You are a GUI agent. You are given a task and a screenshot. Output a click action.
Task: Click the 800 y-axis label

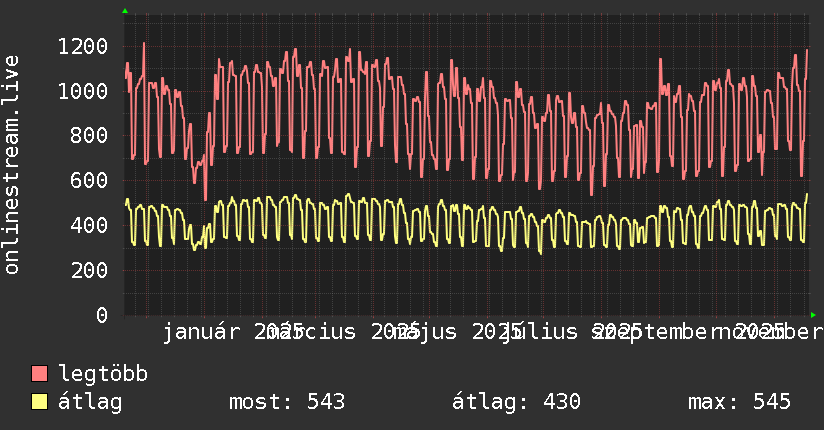point(89,136)
